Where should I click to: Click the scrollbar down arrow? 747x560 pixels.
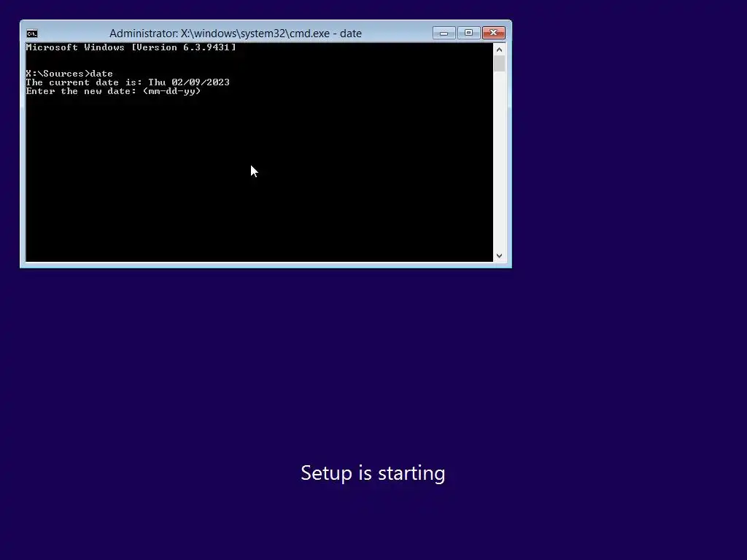499,256
